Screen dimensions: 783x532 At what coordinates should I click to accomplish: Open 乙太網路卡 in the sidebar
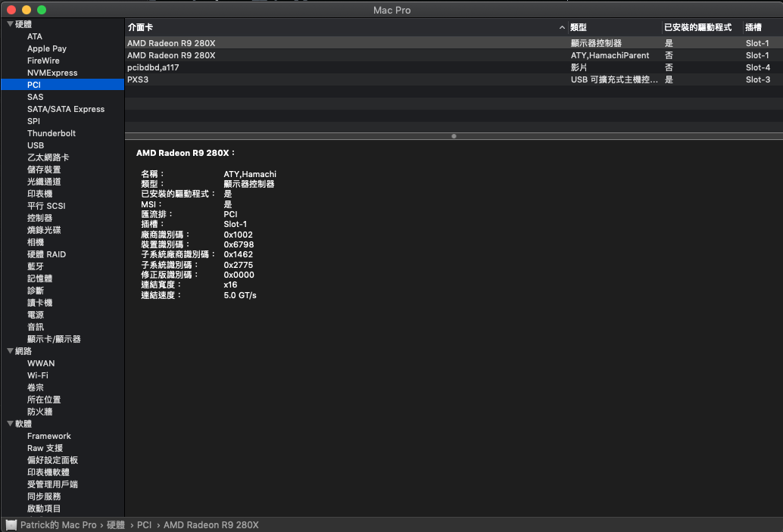point(48,157)
